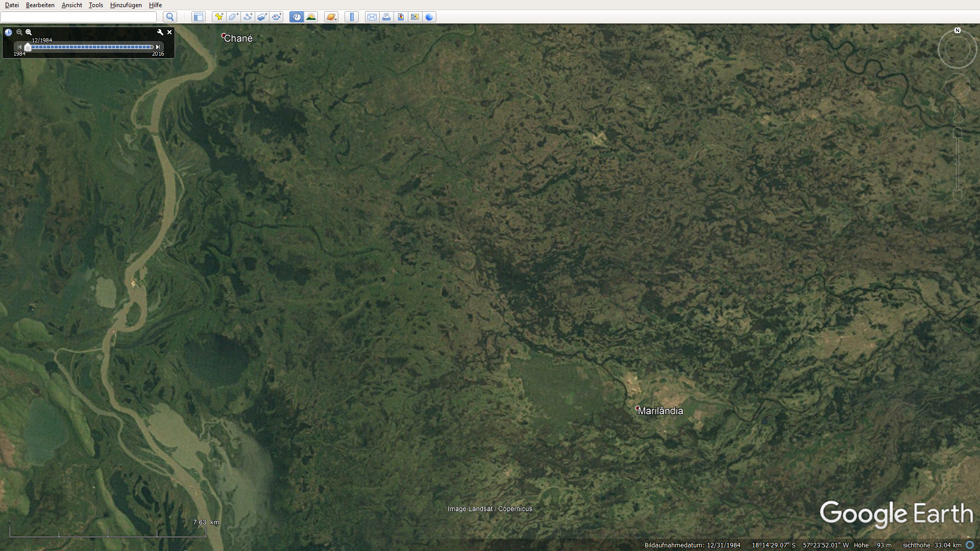Click the middle of the time slider track
Viewport: 980px width, 551px height.
click(89, 47)
